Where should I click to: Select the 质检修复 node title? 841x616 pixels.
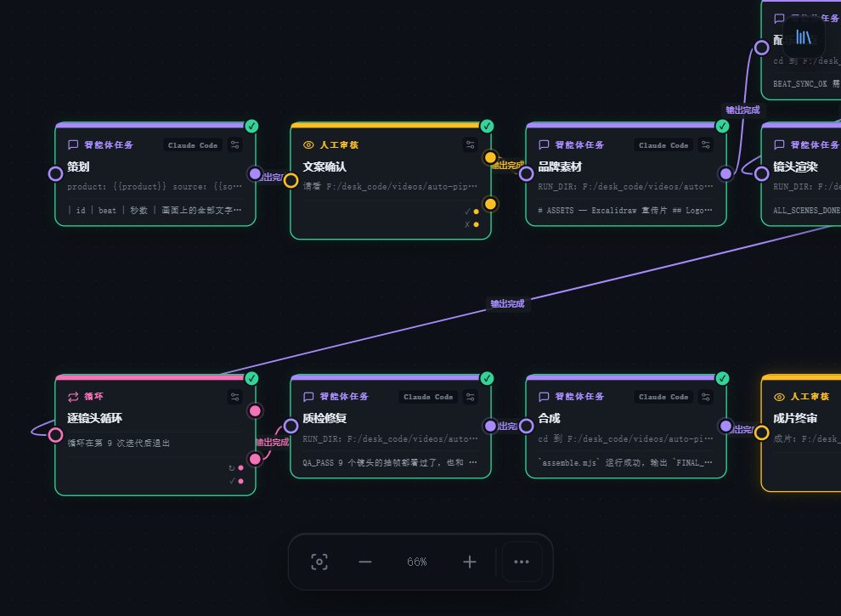[325, 418]
